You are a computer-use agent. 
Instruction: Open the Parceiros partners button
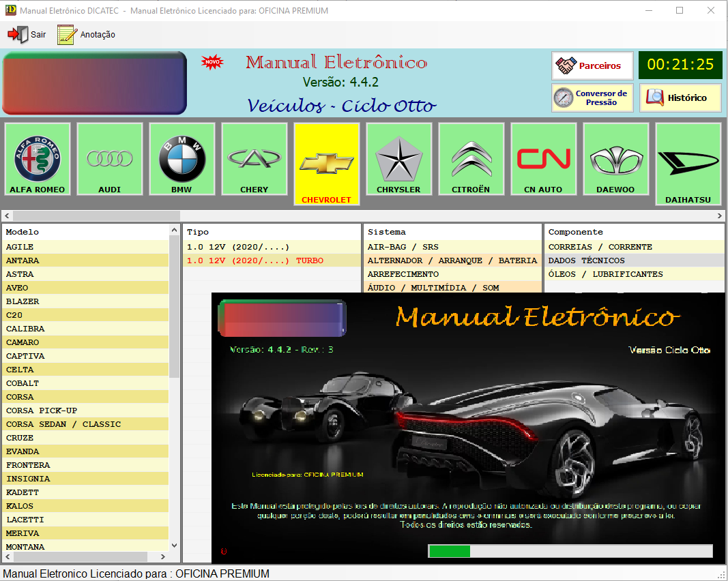pyautogui.click(x=592, y=66)
